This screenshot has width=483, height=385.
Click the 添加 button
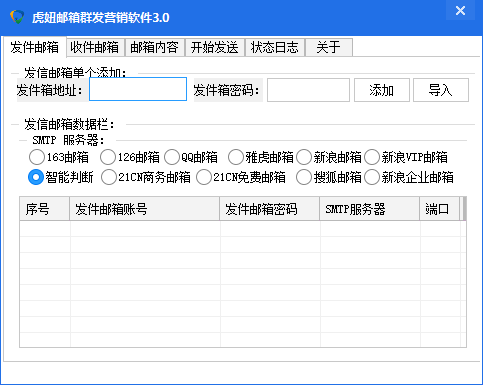click(382, 90)
